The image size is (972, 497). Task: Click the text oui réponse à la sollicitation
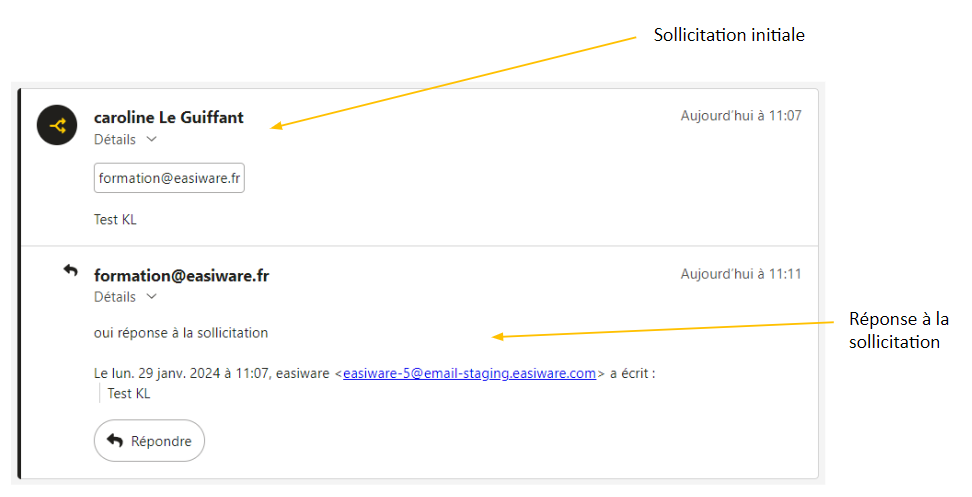point(181,333)
